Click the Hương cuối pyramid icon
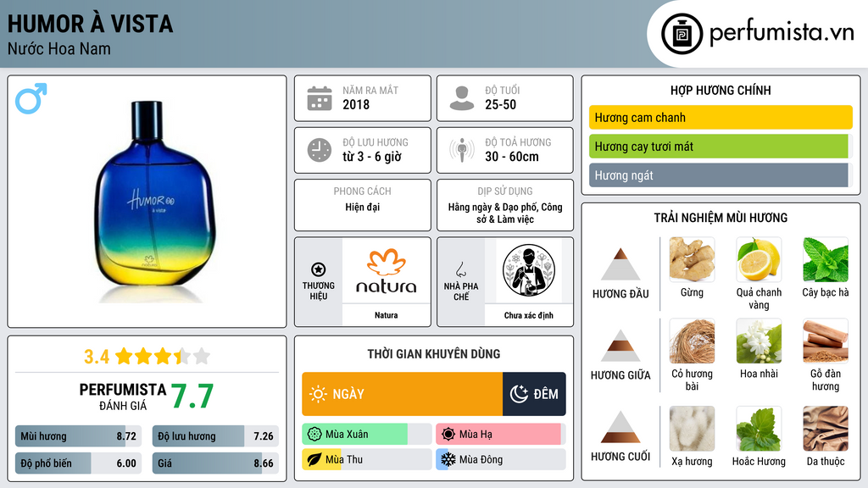868x488 pixels. point(620,427)
